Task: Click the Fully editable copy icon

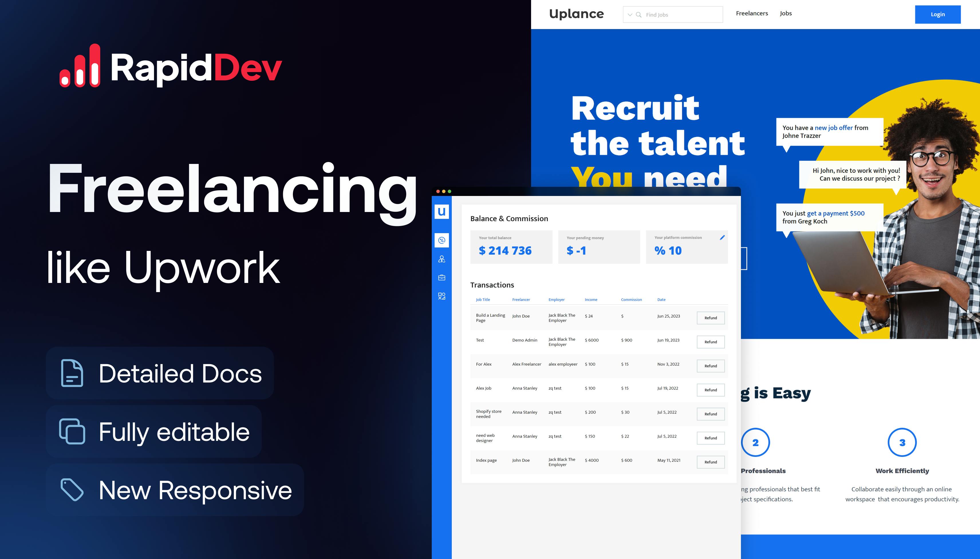Action: [x=72, y=431]
